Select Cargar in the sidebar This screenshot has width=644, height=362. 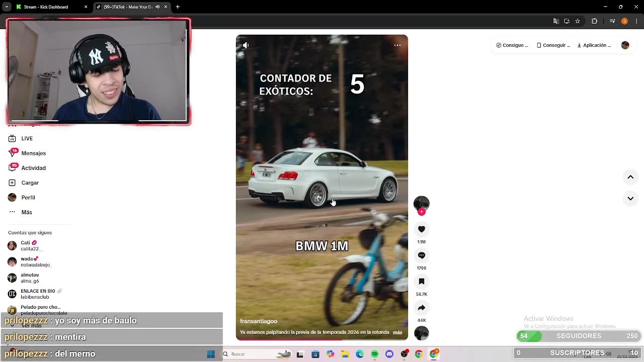point(24,183)
